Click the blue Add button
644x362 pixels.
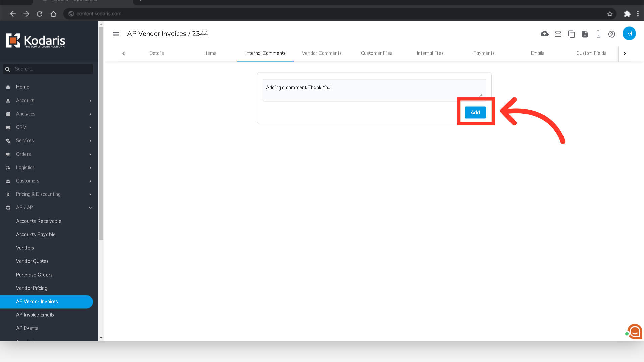[475, 112]
